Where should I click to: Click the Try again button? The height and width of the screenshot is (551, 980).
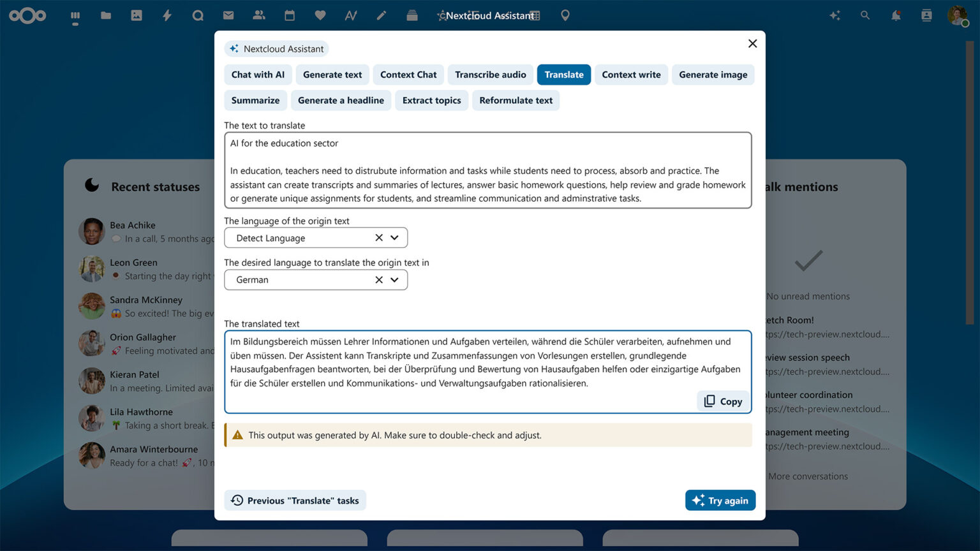click(720, 501)
